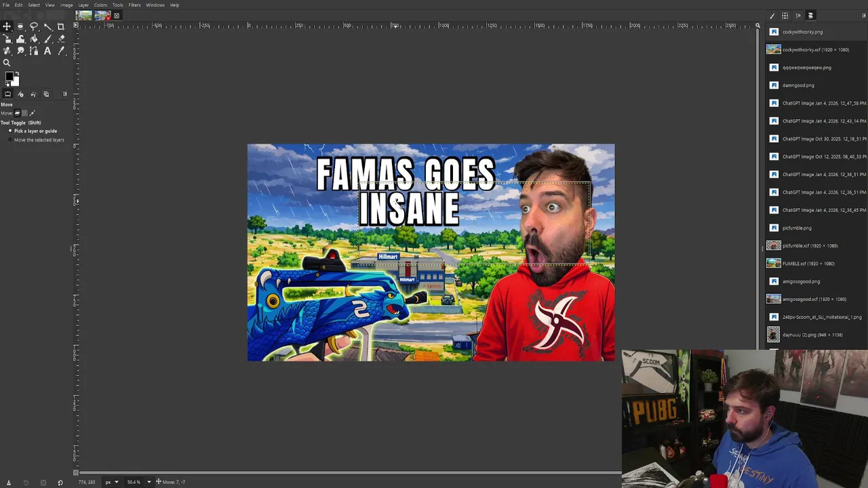Select the Heal tool
The width and height of the screenshot is (868, 488).
(7, 51)
